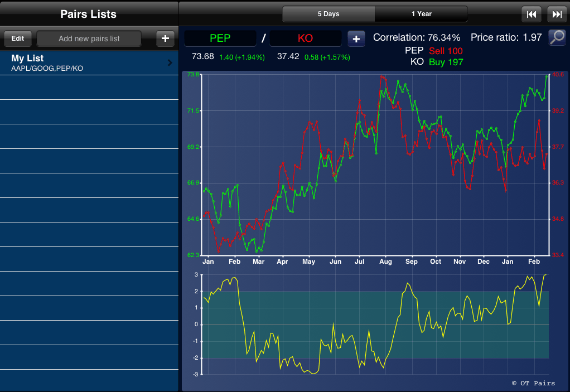Click the Price ratio: 1.97 value
This screenshot has height=392, width=570.
point(506,37)
